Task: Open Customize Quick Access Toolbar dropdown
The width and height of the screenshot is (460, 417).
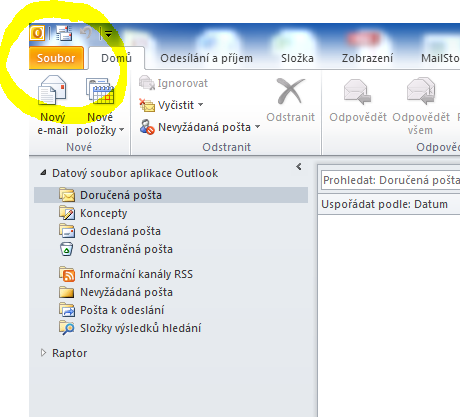Action: pyautogui.click(x=108, y=33)
